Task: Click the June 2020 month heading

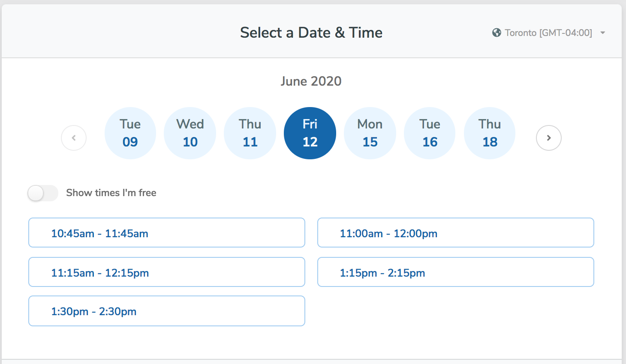Action: coord(311,81)
